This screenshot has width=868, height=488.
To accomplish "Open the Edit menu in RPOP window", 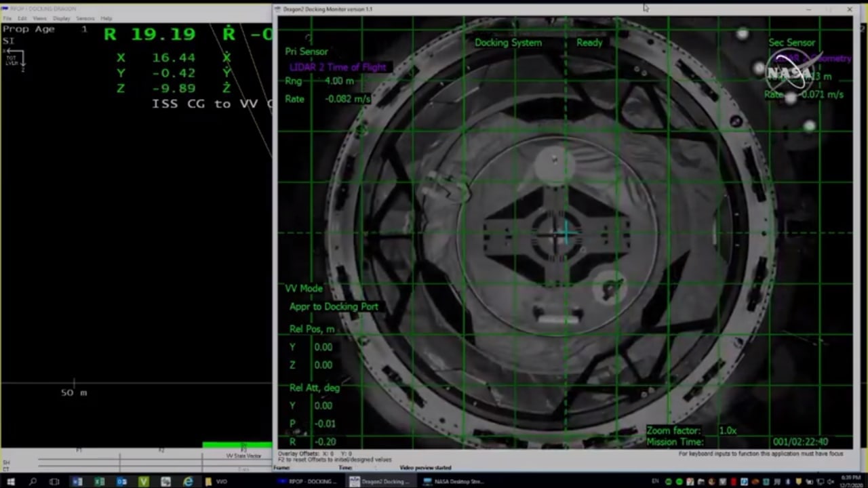I will point(22,18).
